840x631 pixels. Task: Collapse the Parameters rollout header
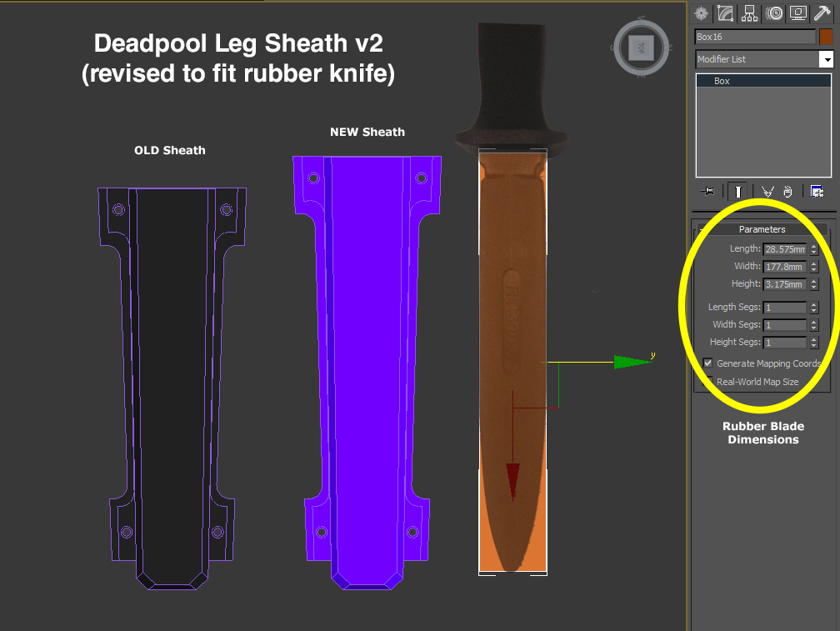(x=762, y=229)
